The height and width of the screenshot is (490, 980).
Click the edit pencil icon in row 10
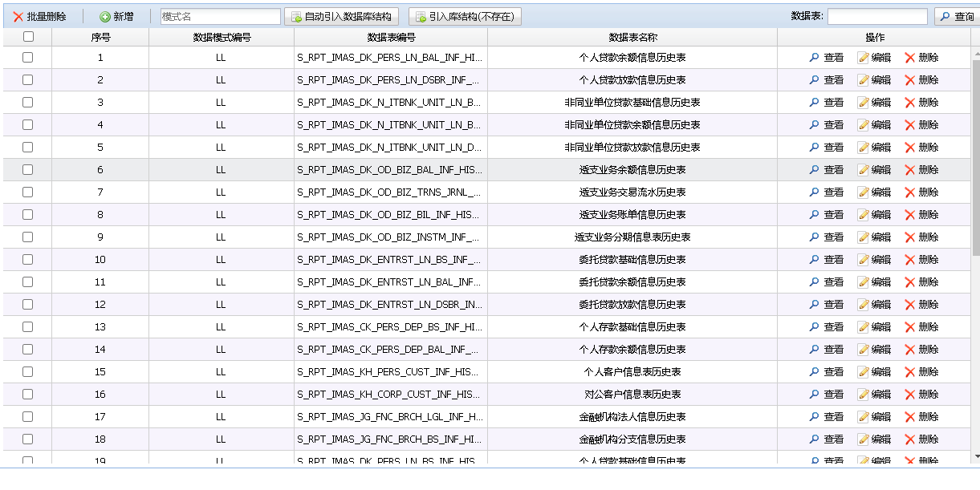coord(864,260)
